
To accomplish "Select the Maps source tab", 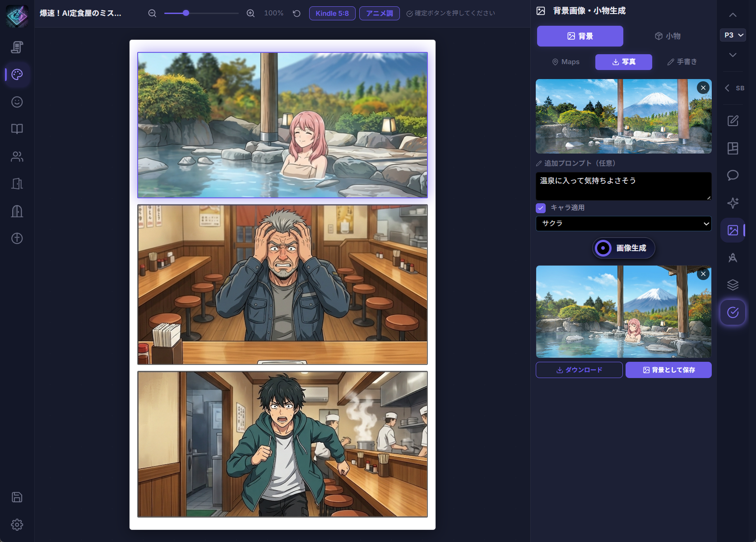I will 566,62.
